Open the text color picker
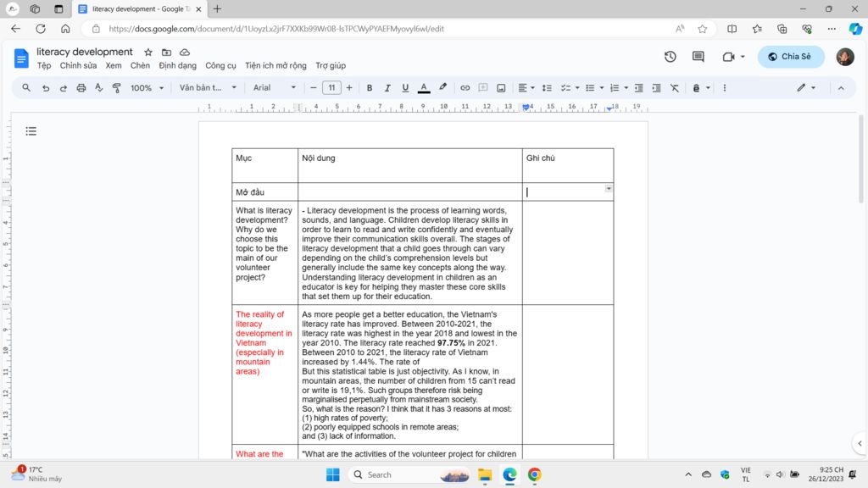 coord(424,88)
